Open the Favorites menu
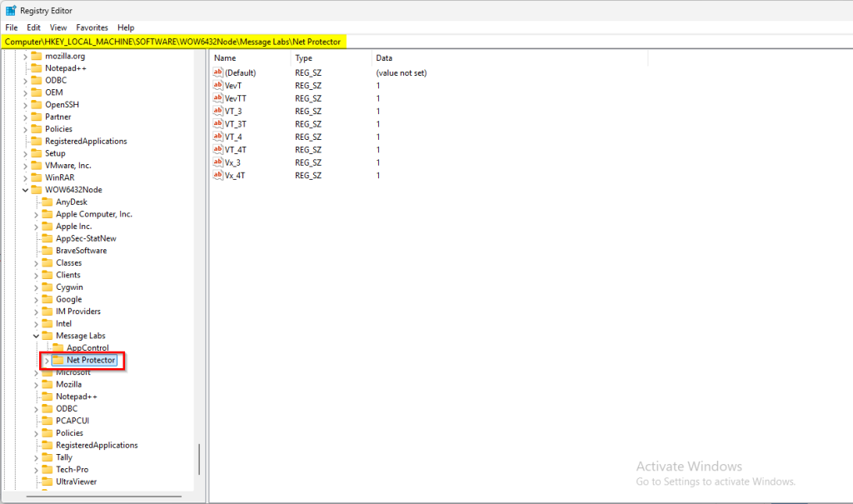This screenshot has height=504, width=853. (x=92, y=27)
